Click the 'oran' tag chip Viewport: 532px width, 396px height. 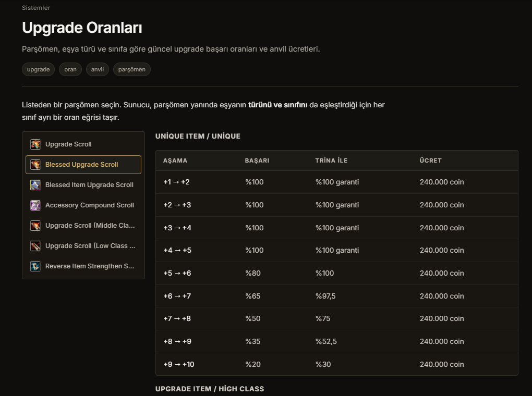70,69
